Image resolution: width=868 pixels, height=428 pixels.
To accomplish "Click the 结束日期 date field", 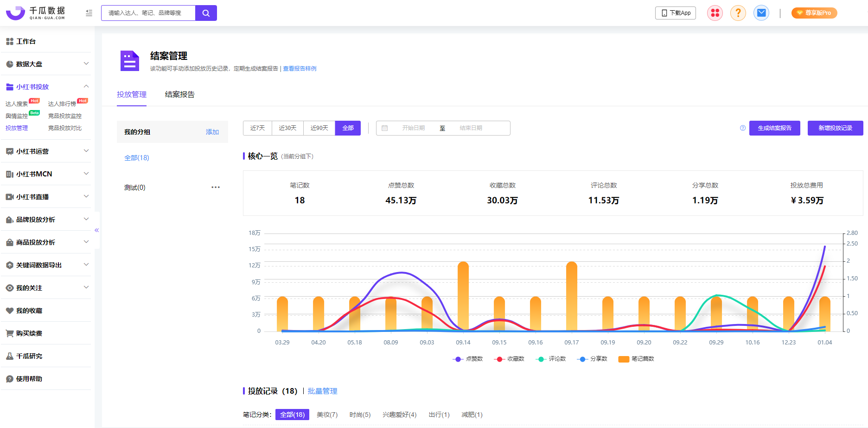I will click(471, 128).
